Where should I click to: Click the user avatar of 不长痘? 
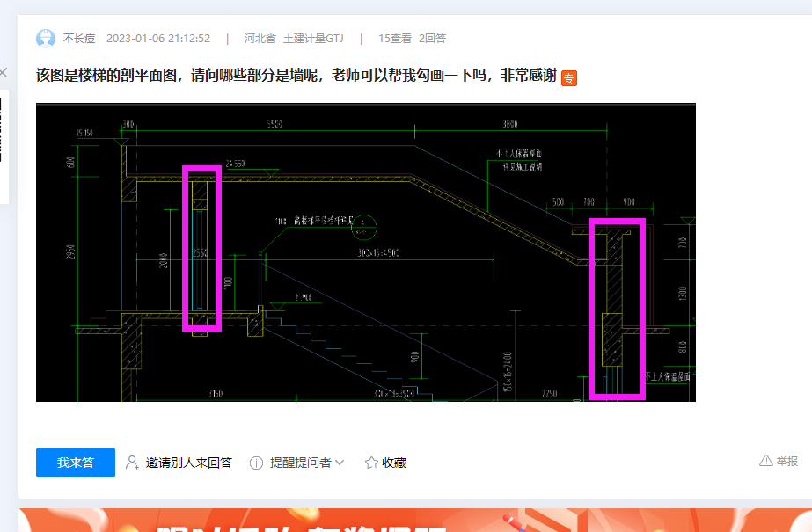pos(46,39)
